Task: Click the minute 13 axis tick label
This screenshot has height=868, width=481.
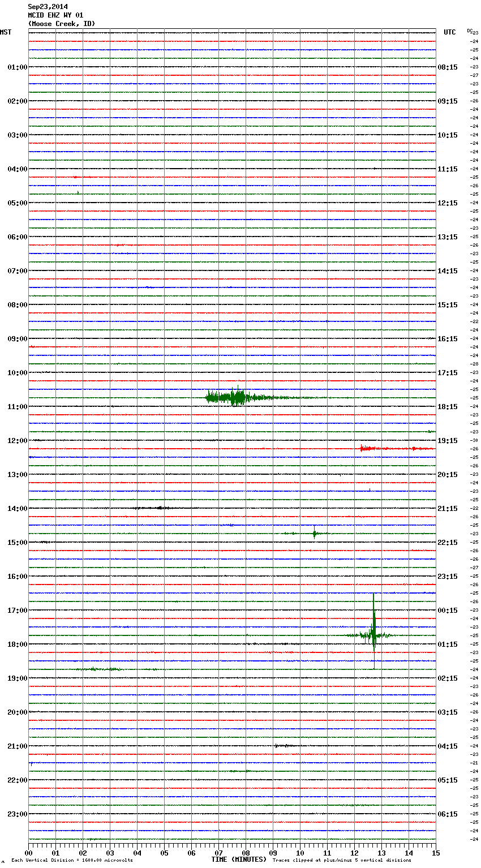Action: pos(381,853)
